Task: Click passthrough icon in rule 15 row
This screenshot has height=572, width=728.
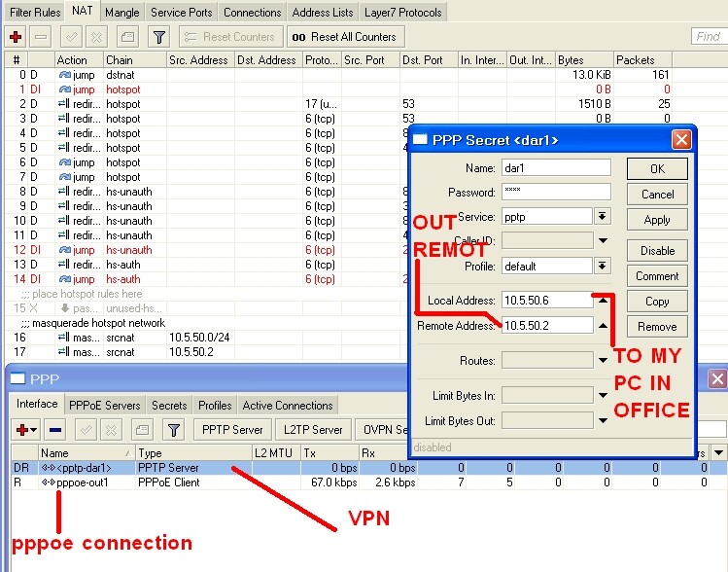Action: click(64, 308)
